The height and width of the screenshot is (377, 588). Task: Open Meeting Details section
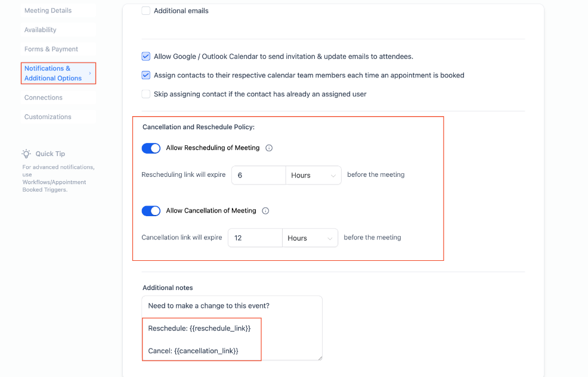pos(48,11)
